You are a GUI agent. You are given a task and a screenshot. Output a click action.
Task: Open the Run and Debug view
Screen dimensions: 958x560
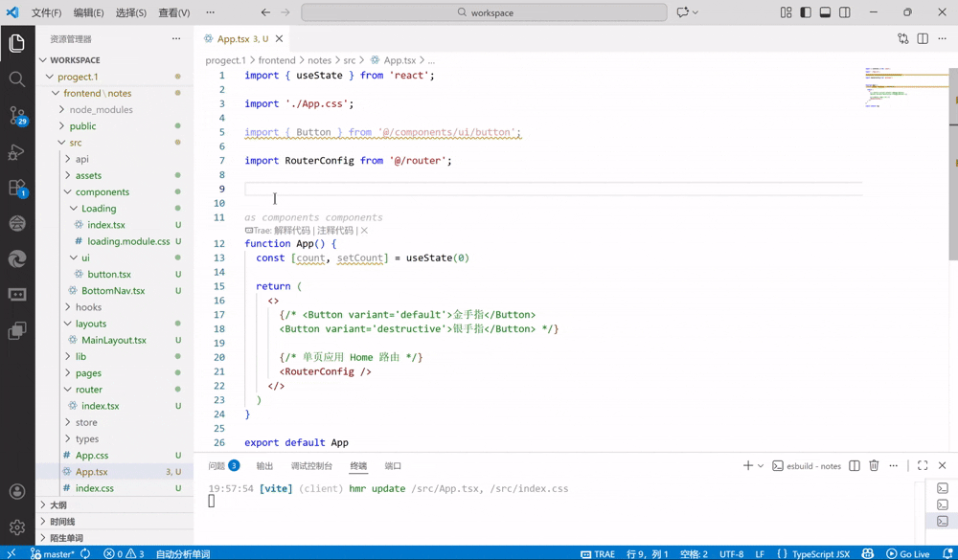(x=15, y=153)
